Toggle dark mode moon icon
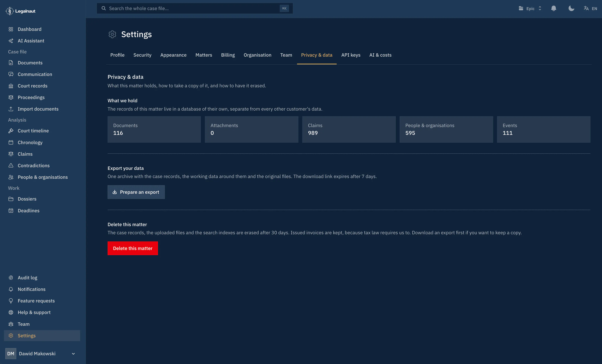 (x=571, y=8)
